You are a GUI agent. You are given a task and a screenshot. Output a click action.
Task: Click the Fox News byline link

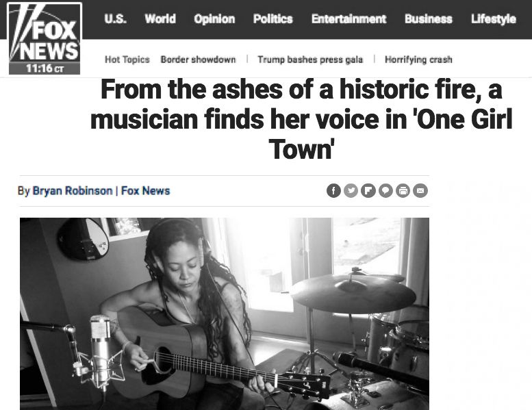pos(146,190)
